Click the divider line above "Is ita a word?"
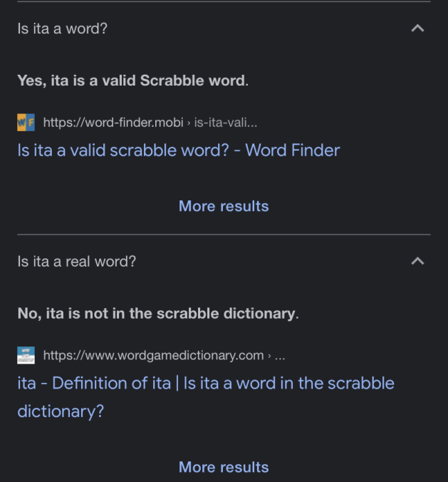This screenshot has width=448, height=482. click(224, 2)
